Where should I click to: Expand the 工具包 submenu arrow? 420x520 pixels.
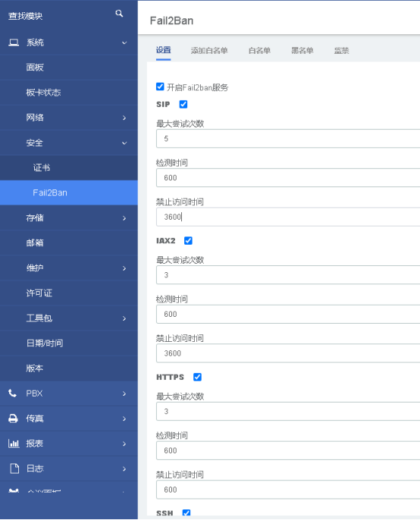[x=124, y=318]
